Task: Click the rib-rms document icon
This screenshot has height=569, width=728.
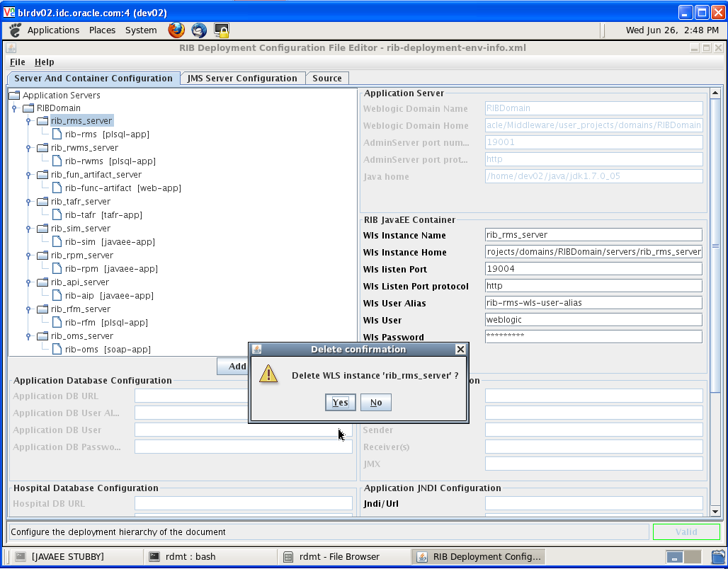Action: pyautogui.click(x=57, y=134)
